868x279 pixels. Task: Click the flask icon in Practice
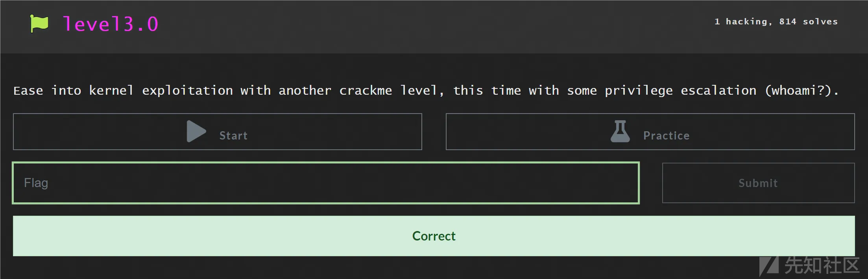[x=620, y=131]
